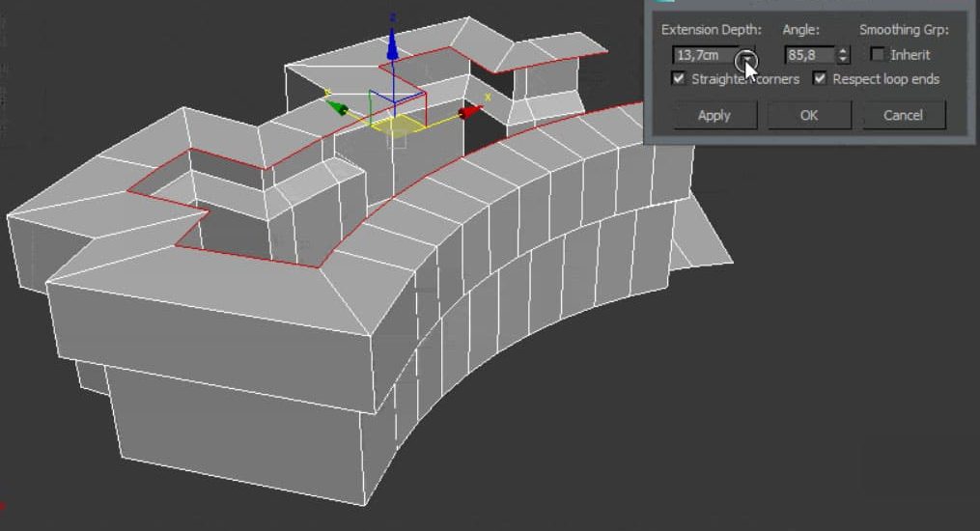
Task: Enable the Inherit smoothing group checkbox
Action: tap(878, 55)
